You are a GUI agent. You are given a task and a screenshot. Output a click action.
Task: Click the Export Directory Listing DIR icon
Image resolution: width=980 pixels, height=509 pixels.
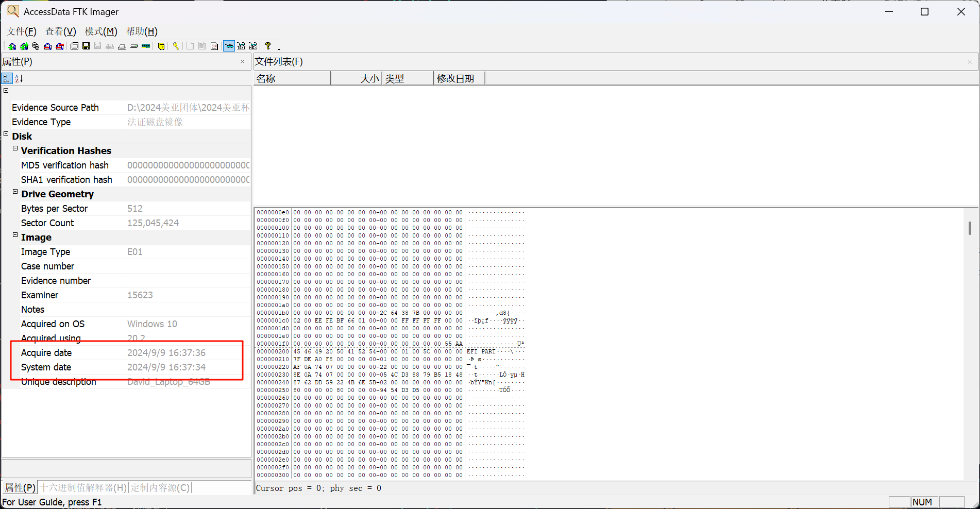point(214,46)
